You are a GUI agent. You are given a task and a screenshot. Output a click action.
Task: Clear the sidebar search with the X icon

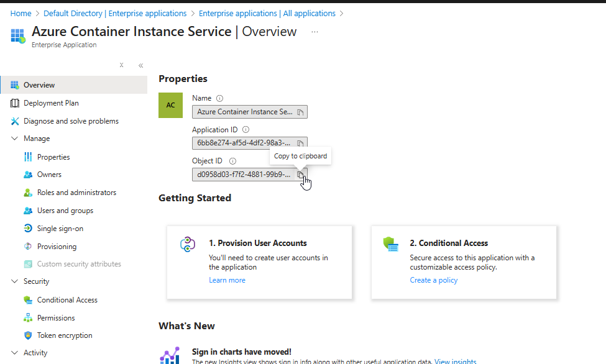121,65
